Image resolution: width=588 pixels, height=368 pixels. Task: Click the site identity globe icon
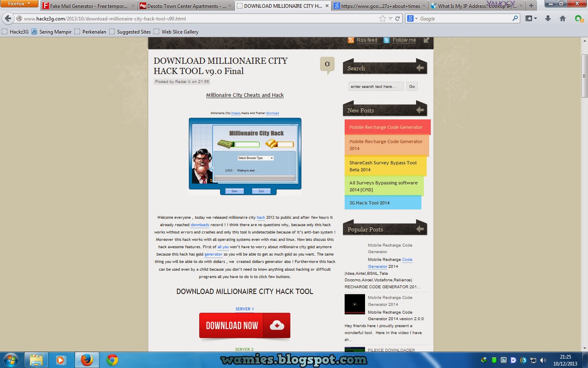click(19, 18)
